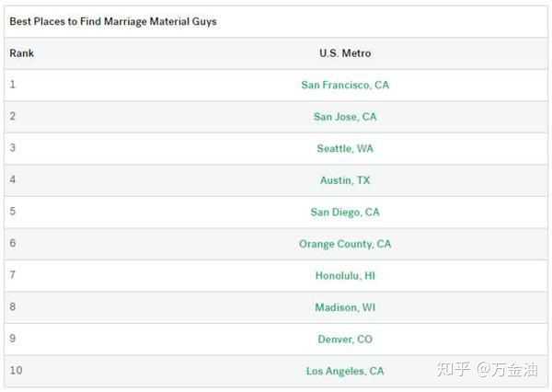Select the Madison, WI link
The height and width of the screenshot is (392, 552).
click(345, 307)
